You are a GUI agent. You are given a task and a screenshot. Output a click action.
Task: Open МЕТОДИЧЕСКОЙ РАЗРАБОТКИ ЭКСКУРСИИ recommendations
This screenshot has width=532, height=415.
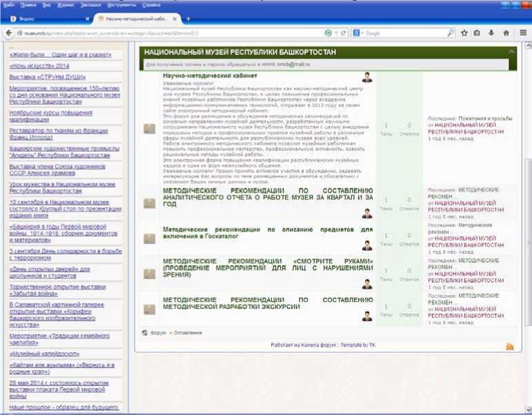tap(268, 303)
